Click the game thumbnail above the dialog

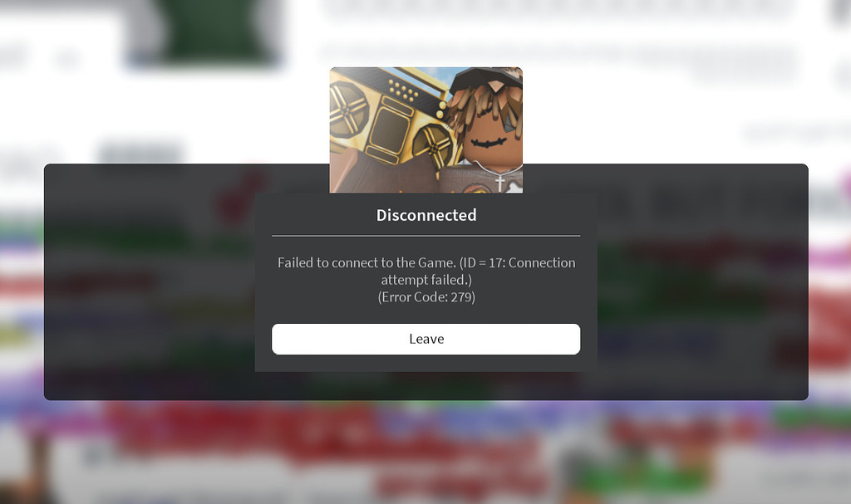click(x=426, y=130)
